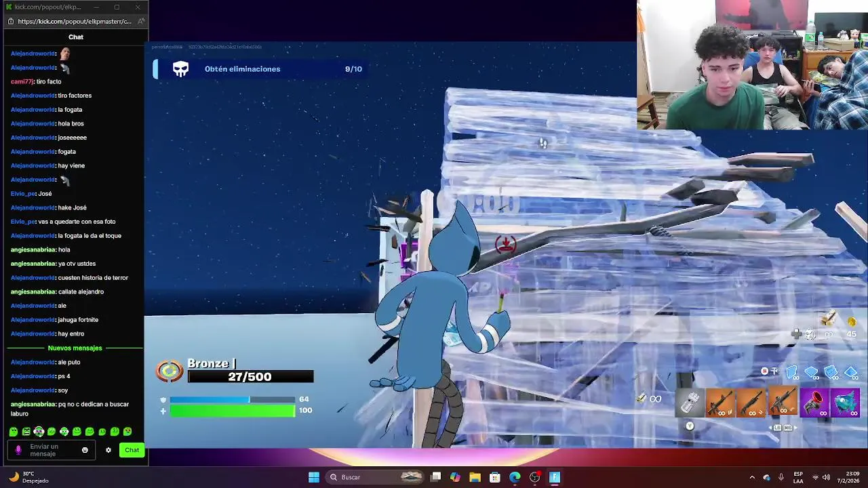
Task: Switch ESP LAA keyboard language indicator
Action: 799,477
